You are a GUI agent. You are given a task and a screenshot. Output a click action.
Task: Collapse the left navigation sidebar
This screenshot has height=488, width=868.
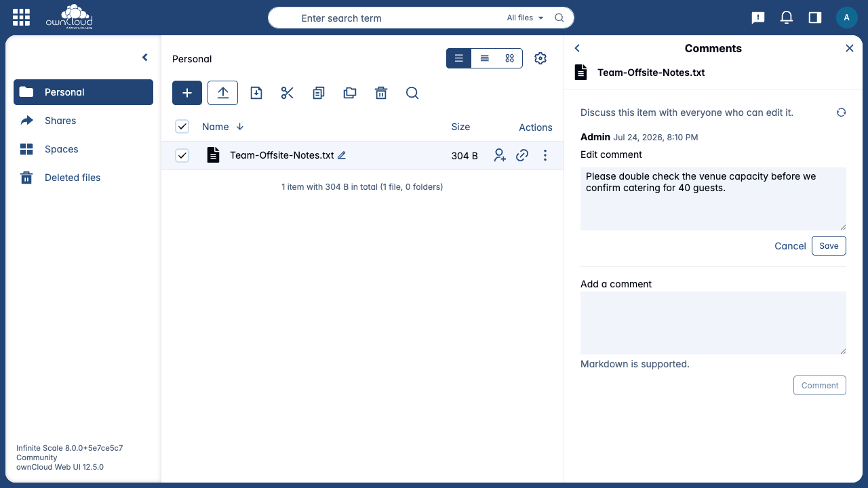(144, 58)
